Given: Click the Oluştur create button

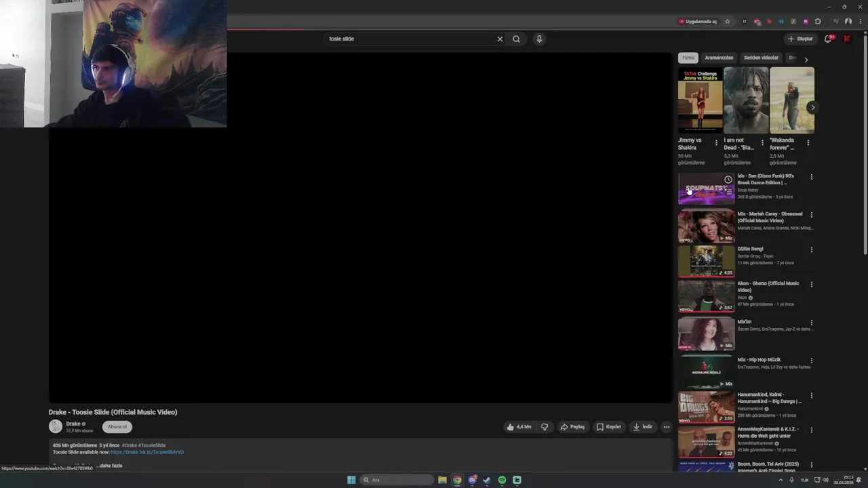Looking at the screenshot, I should click(x=800, y=39).
